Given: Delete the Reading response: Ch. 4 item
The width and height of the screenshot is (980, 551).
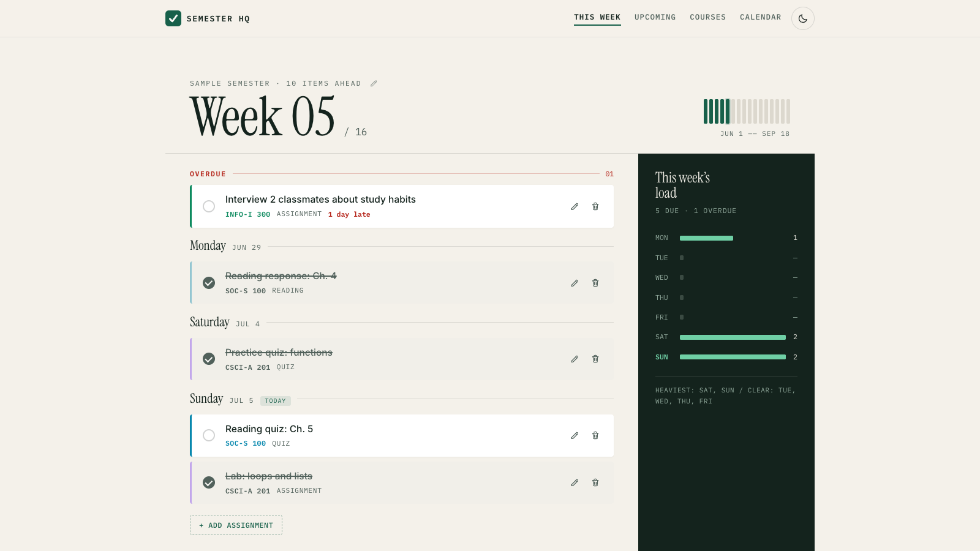Looking at the screenshot, I should coord(595,283).
